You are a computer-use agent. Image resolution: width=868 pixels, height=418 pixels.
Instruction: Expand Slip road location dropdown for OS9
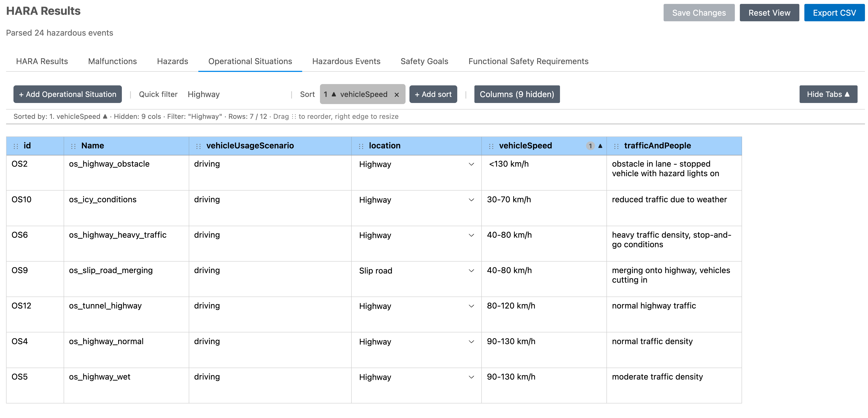471,271
